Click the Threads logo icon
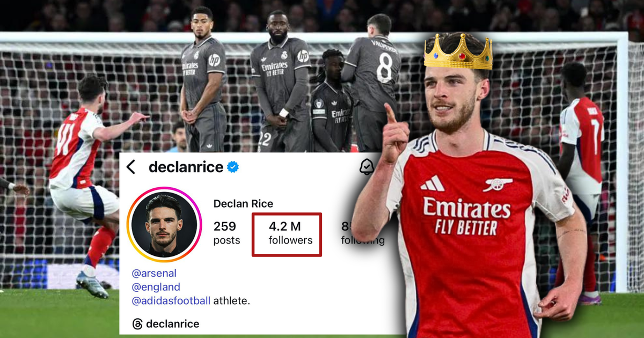Screen dimensions: 644x338 [137, 324]
